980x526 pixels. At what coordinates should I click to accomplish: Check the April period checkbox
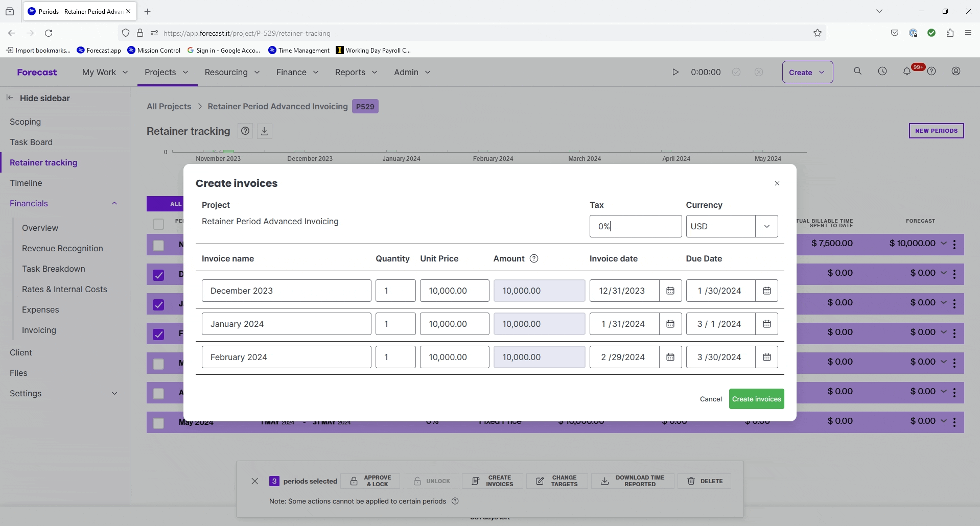[x=158, y=394]
